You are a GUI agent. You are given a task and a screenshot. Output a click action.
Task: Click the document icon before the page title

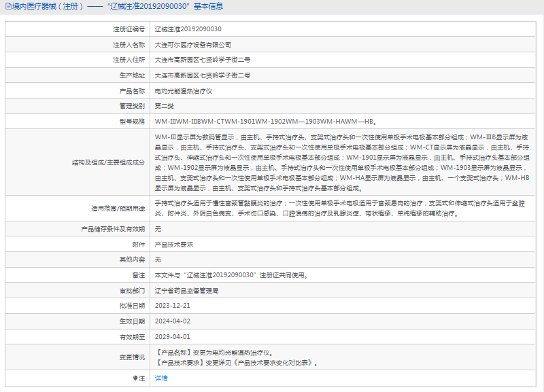click(x=7, y=6)
